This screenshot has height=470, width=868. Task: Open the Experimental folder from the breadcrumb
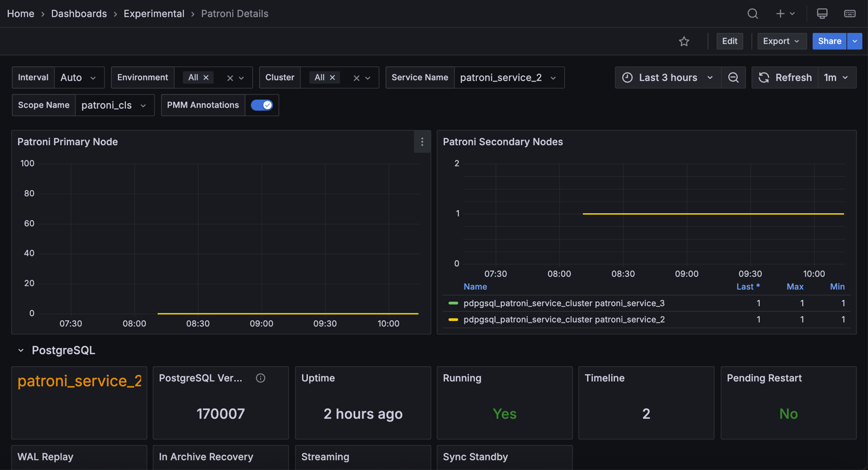pos(154,13)
